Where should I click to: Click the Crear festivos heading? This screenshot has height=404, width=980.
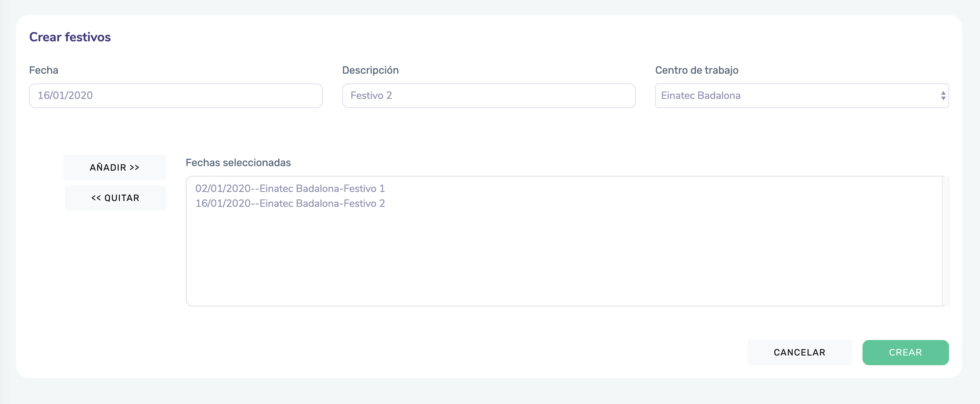click(x=70, y=37)
